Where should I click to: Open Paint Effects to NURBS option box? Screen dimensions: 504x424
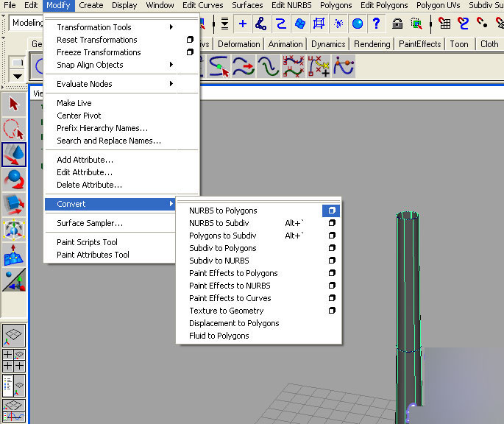click(x=332, y=286)
